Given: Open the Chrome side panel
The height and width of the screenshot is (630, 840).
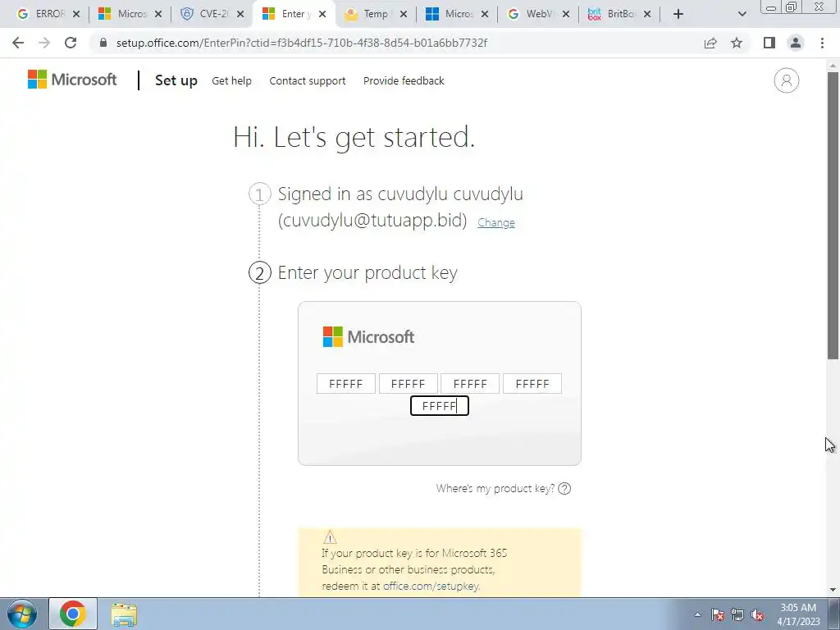Looking at the screenshot, I should pyautogui.click(x=769, y=43).
